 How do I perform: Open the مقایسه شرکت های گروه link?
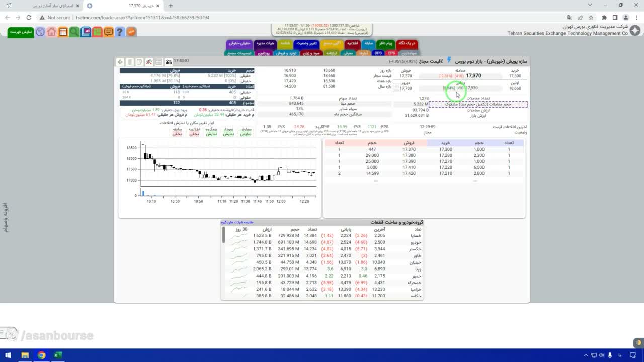[x=237, y=222]
